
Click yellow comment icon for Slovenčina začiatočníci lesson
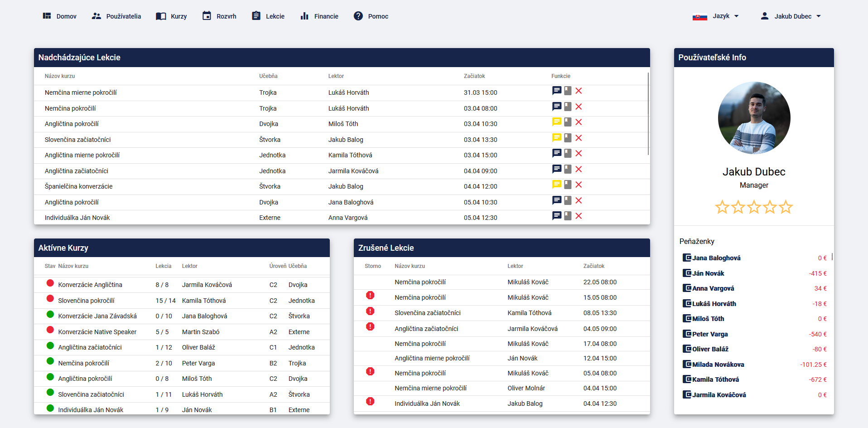point(557,138)
